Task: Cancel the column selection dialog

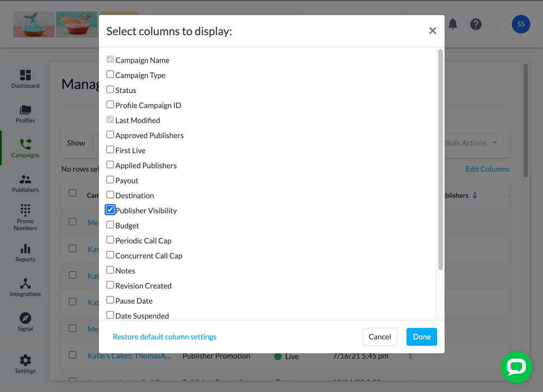Action: 380,337
